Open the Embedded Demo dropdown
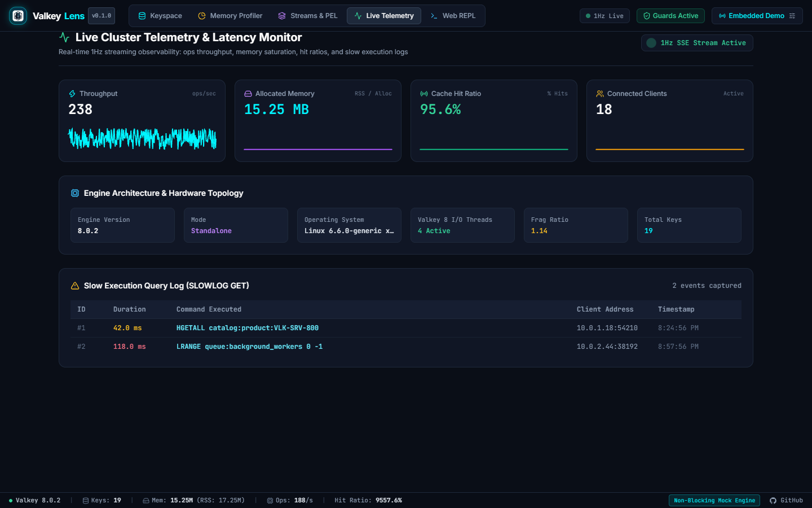Viewport: 812px width, 508px height. 757,16
